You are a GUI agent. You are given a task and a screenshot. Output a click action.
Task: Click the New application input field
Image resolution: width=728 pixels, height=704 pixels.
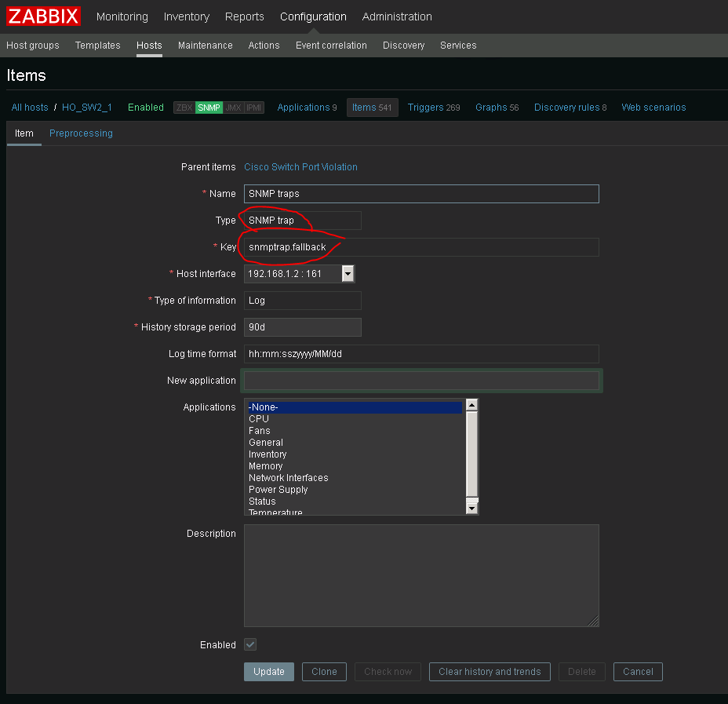pos(421,381)
